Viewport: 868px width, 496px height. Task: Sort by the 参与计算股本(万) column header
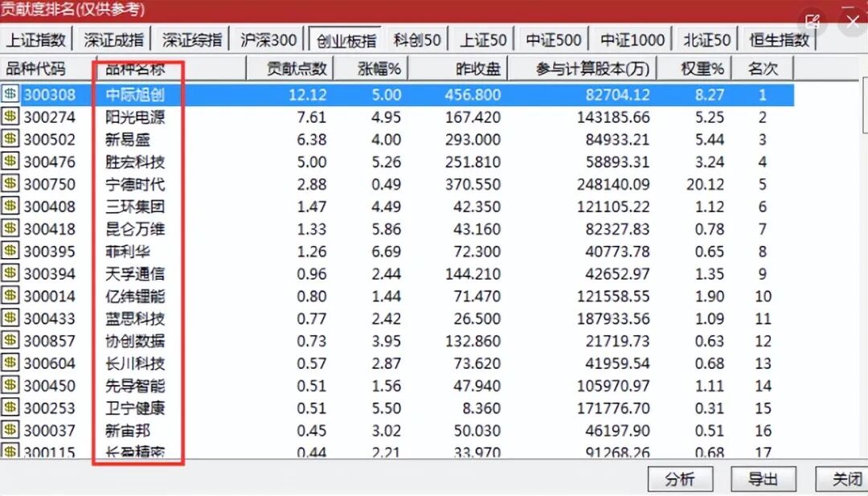583,68
